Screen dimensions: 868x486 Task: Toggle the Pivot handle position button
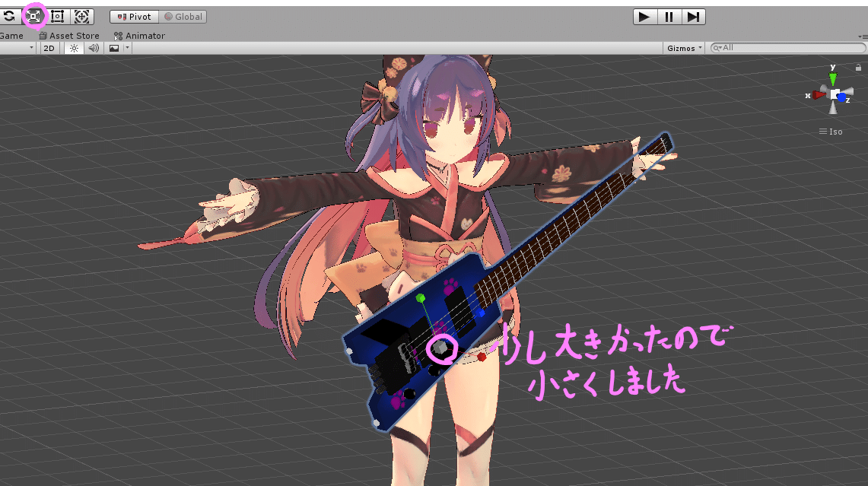[x=134, y=17]
